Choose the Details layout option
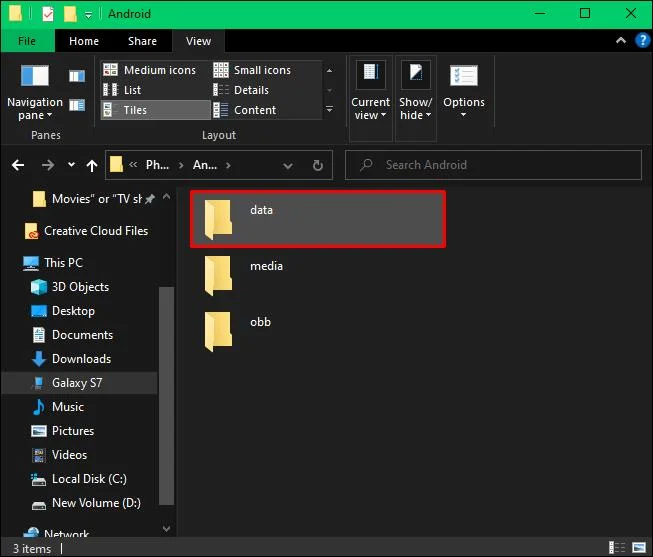The image size is (653, 557). coord(241,90)
